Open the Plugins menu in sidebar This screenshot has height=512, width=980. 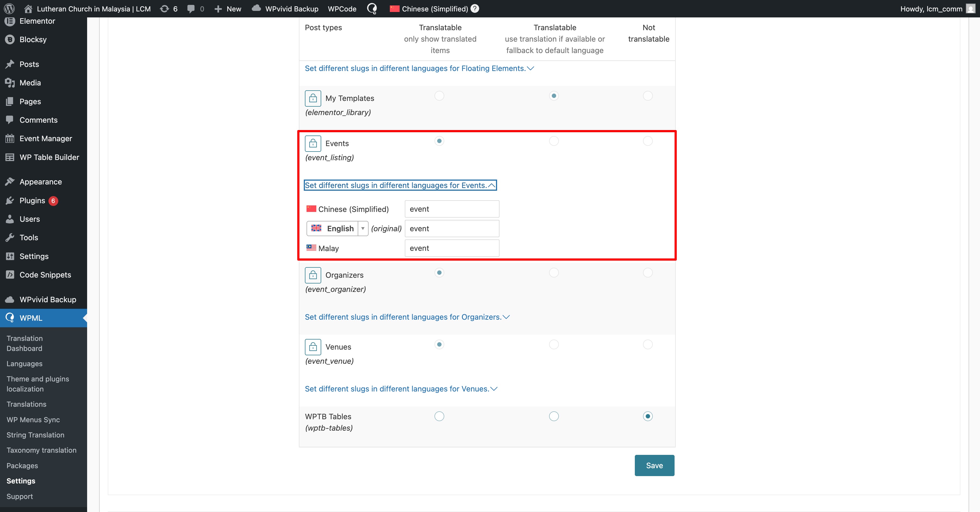[32, 200]
